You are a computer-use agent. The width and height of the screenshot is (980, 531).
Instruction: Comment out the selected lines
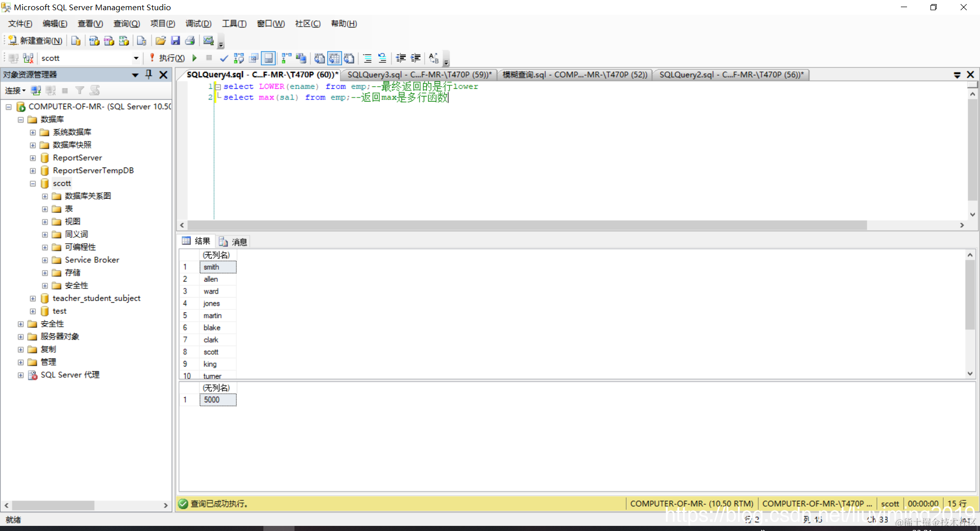[x=367, y=58]
